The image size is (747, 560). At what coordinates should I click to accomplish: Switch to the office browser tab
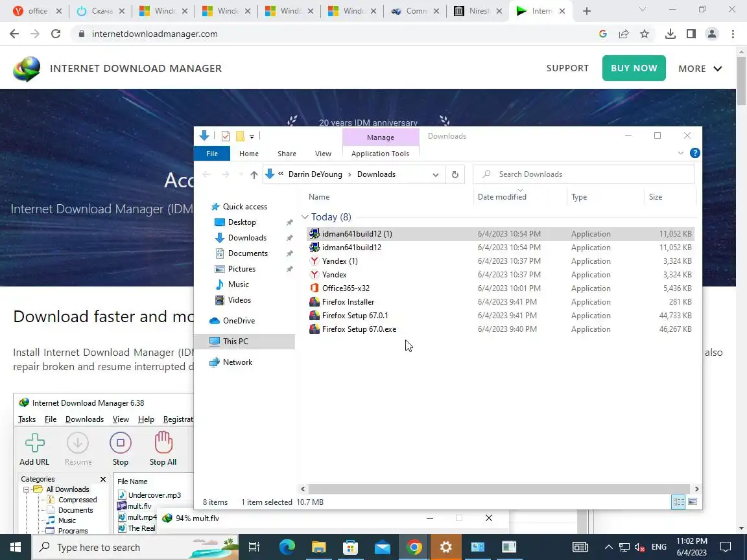[x=37, y=11]
